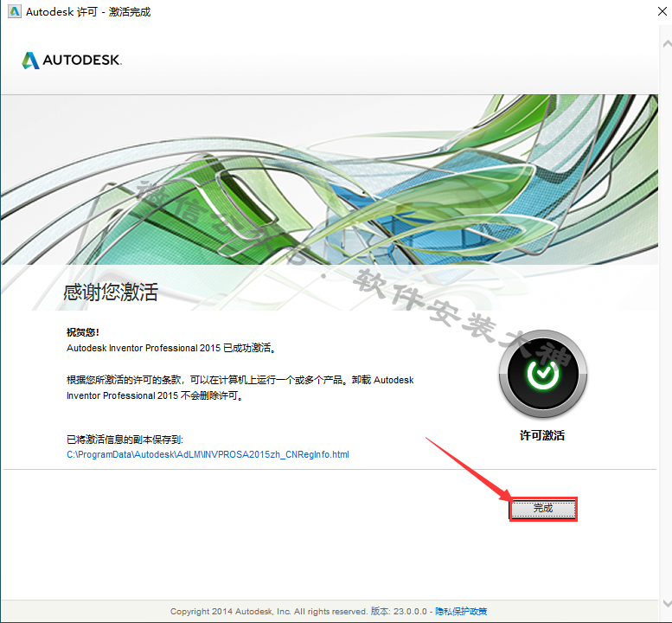This screenshot has height=623, width=672.
Task: Click the Autodesk logo in header
Action: pyautogui.click(x=72, y=60)
